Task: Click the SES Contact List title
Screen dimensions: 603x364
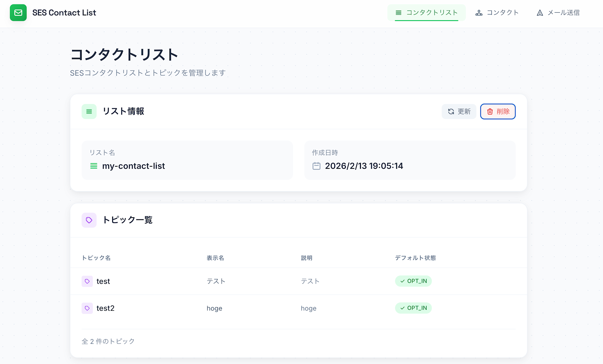Action: click(x=64, y=13)
